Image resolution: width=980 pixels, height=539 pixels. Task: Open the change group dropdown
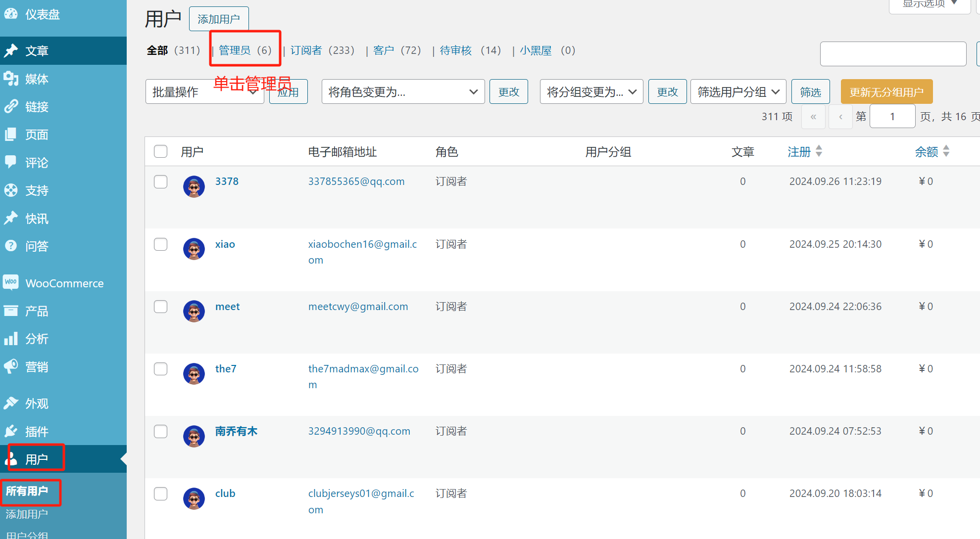pos(591,92)
